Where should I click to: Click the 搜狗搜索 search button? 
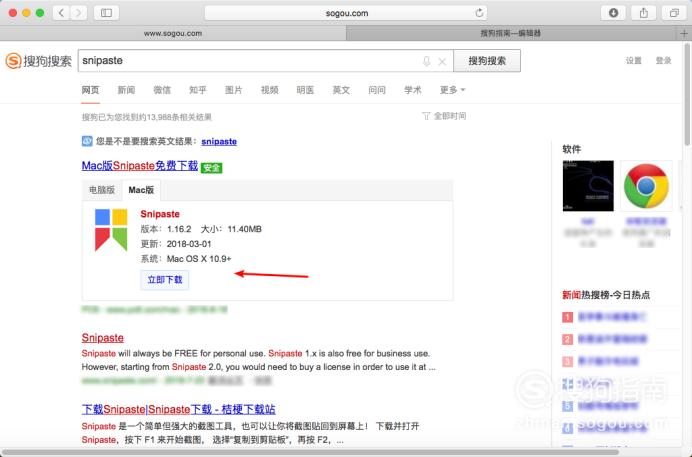[x=487, y=61]
